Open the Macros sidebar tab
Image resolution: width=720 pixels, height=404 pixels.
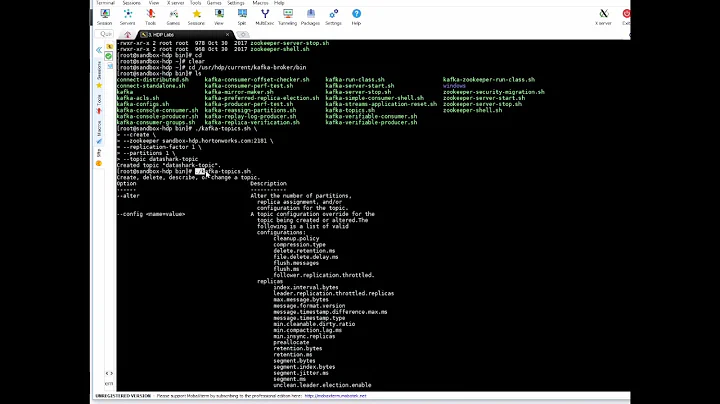pyautogui.click(x=99, y=129)
